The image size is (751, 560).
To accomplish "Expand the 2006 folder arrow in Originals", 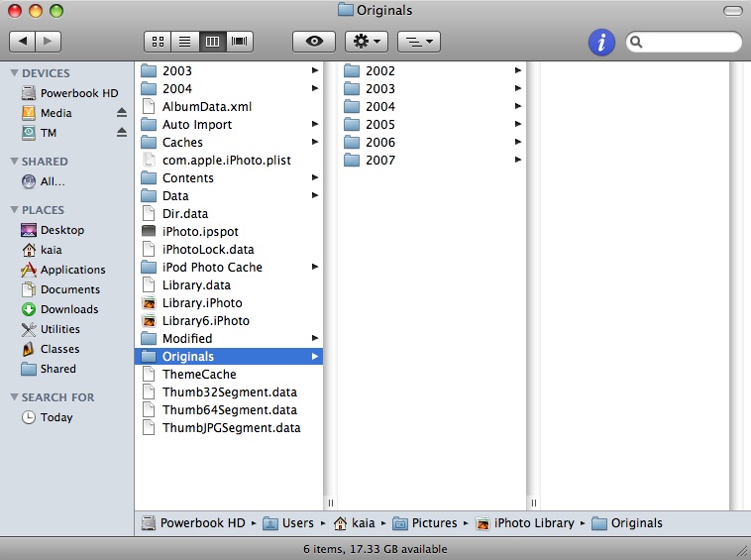I will [518, 142].
